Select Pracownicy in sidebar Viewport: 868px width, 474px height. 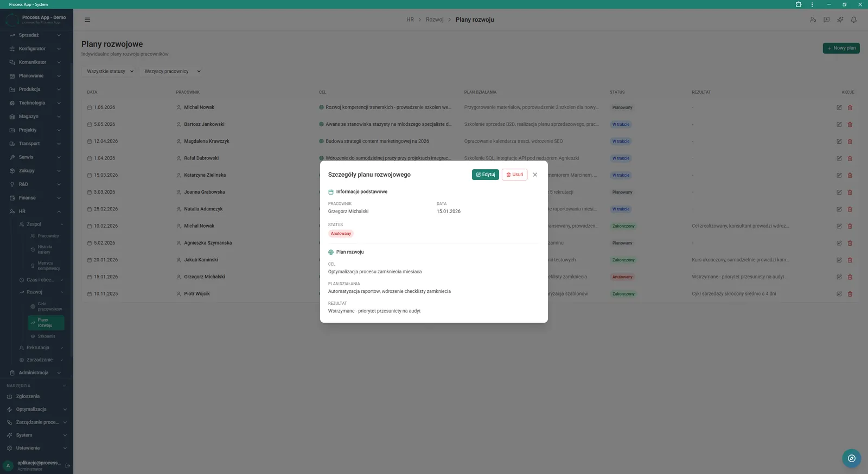[46, 236]
